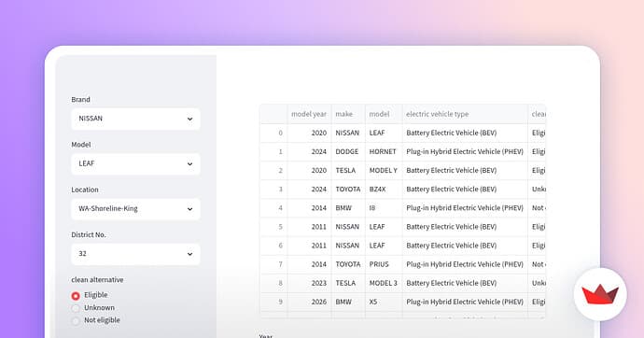
Task: Click the X5 model cell
Action: (384, 302)
